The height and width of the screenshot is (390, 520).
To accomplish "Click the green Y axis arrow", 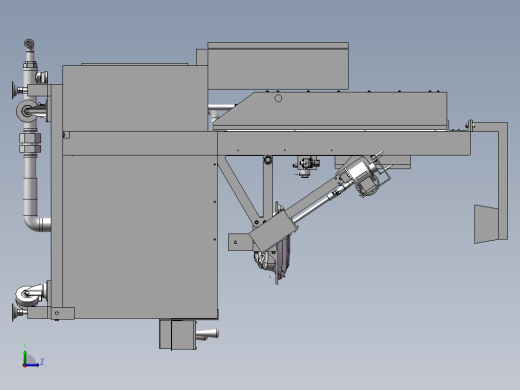I will [x=25, y=357].
